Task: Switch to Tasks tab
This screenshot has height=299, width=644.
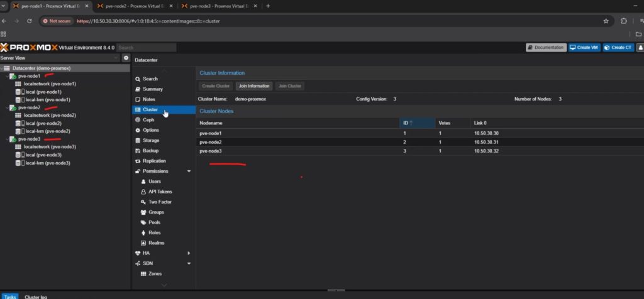Action: (10, 296)
